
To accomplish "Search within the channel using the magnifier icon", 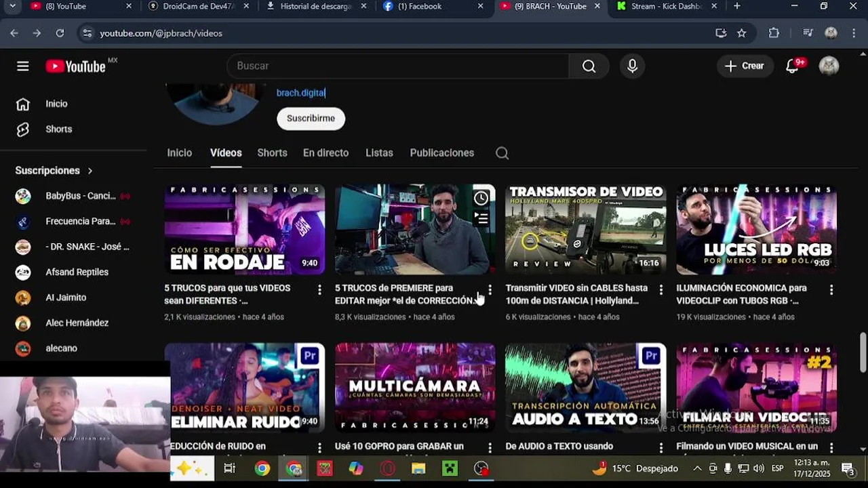I will click(502, 152).
